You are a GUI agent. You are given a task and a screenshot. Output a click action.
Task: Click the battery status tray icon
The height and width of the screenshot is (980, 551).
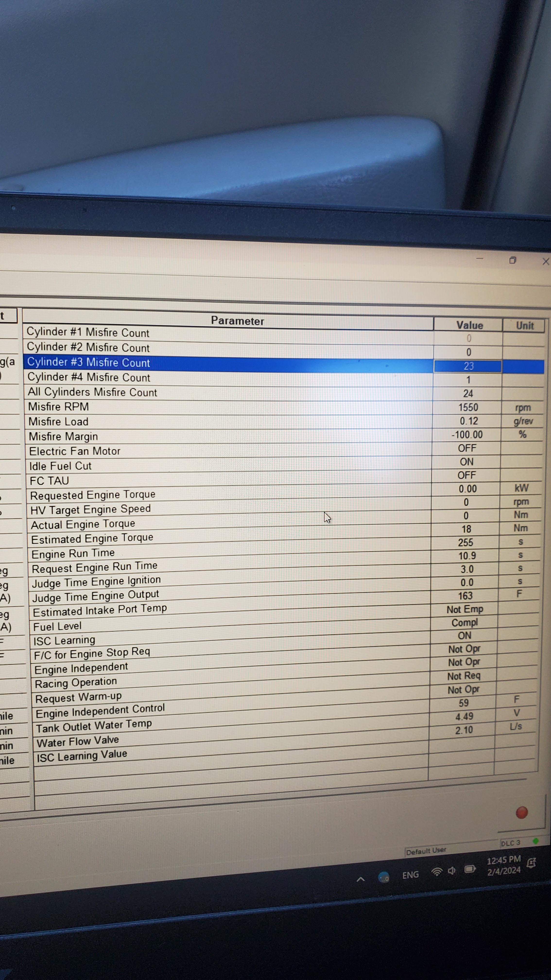(x=470, y=869)
